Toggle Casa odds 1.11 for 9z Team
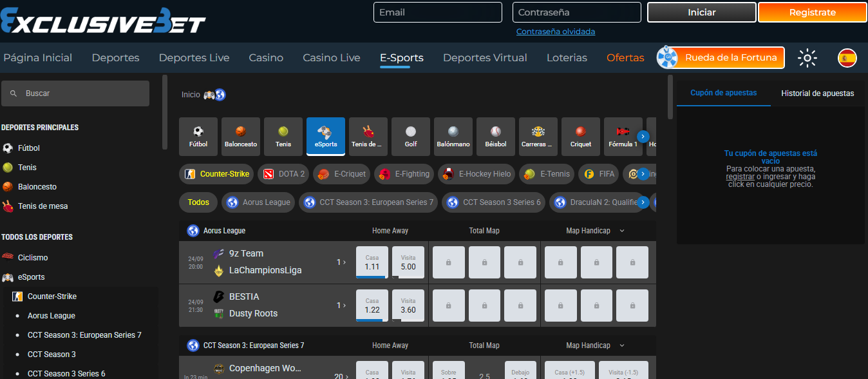This screenshot has width=868, height=379. [x=372, y=262]
